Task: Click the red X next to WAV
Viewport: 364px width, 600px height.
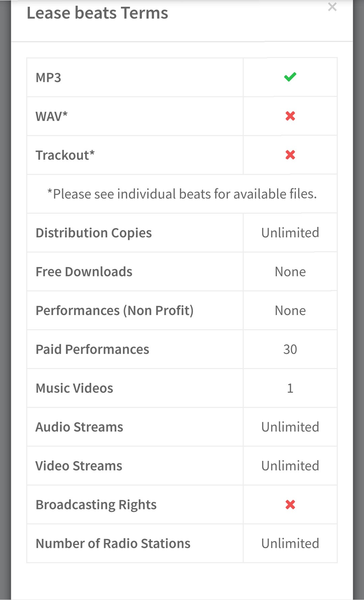Action: (290, 116)
